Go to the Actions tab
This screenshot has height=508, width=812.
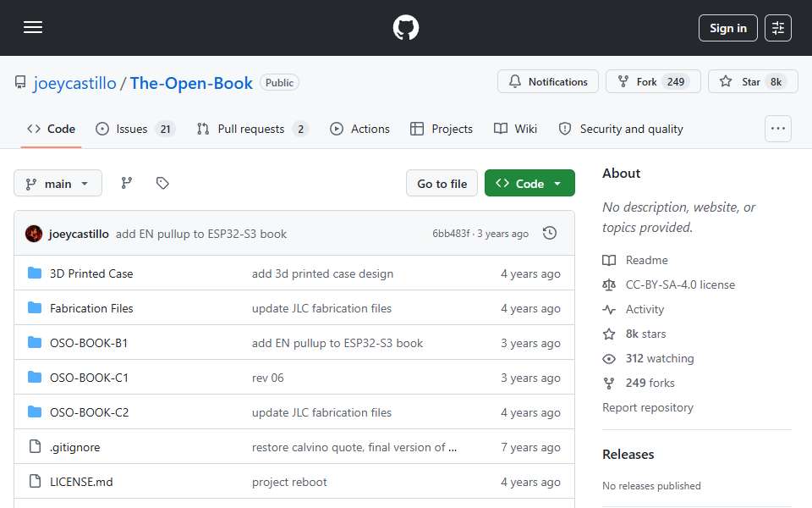359,129
